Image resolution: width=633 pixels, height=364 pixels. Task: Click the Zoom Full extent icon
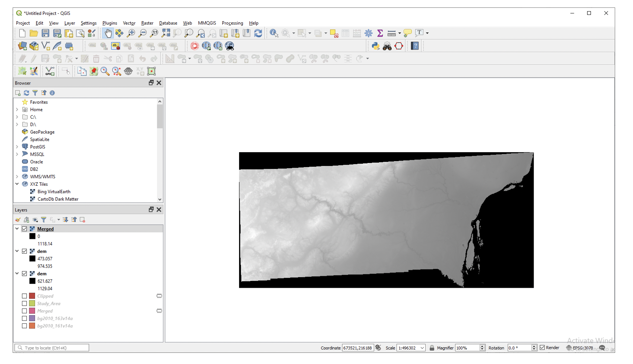pyautogui.click(x=166, y=33)
